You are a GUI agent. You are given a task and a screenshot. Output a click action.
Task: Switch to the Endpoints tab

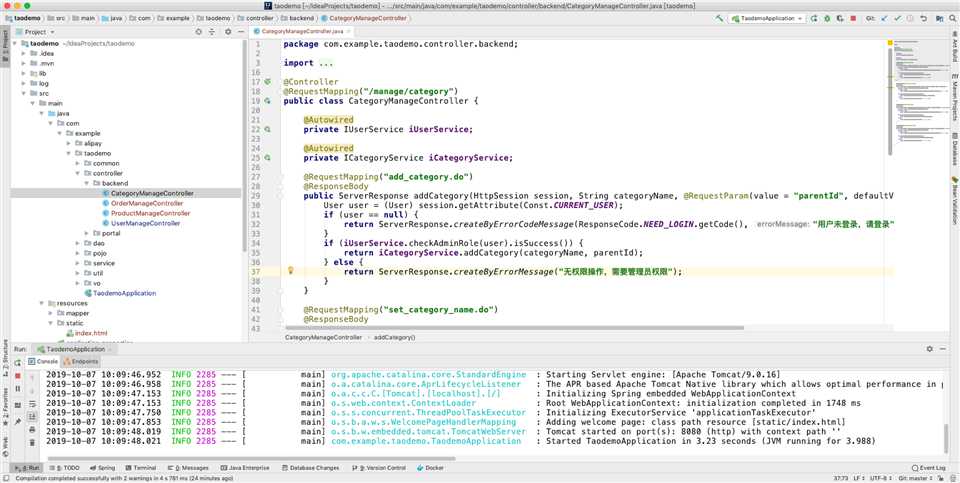coord(81,361)
